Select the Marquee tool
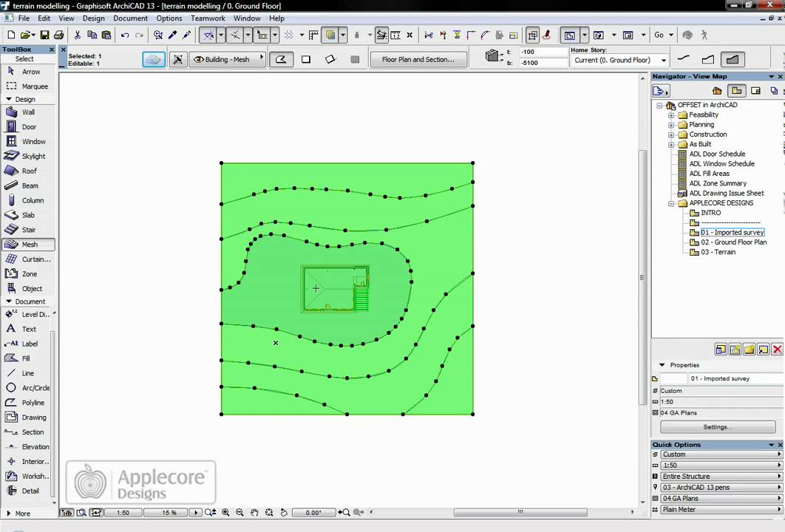The image size is (785, 532). coord(27,86)
